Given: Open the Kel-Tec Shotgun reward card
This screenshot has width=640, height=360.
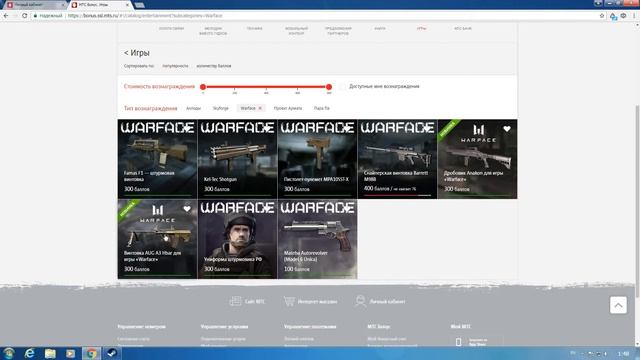Looking at the screenshot, I should coord(237,159).
